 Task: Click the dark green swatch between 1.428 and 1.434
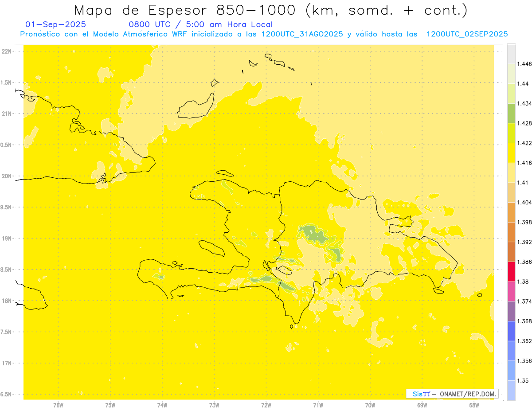[511, 113]
